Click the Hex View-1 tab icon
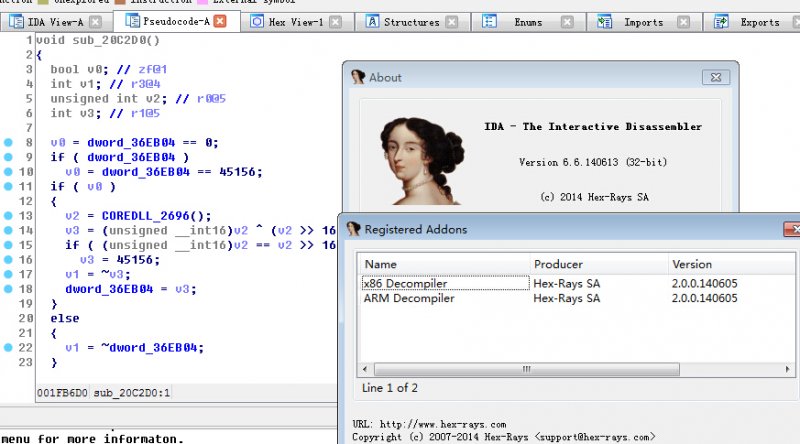 click(257, 22)
